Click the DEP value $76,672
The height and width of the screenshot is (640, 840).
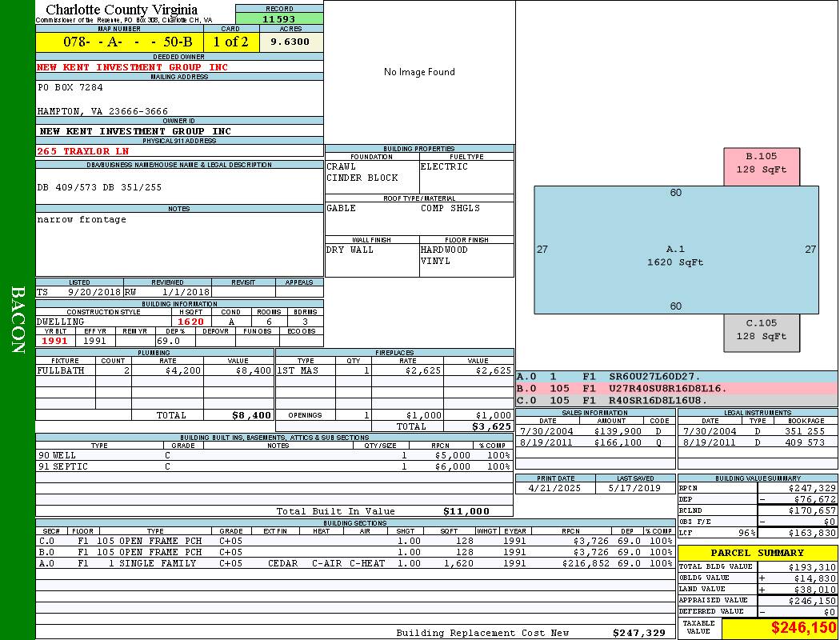[815, 500]
